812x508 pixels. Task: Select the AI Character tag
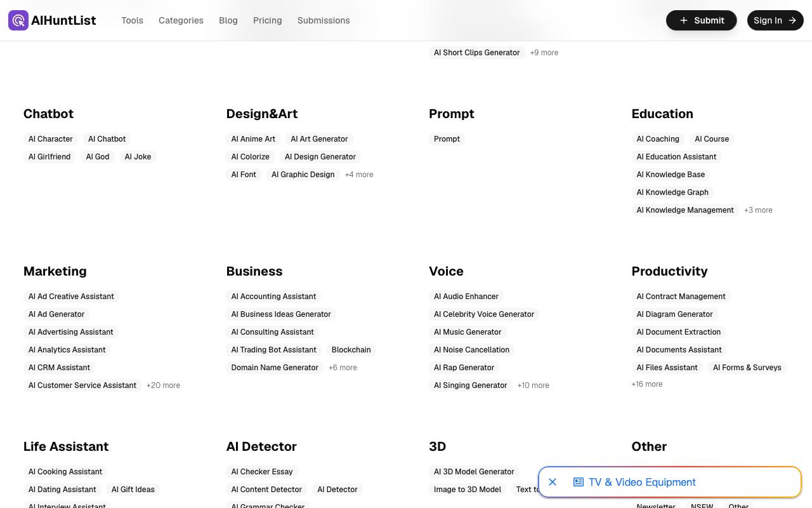tap(51, 139)
